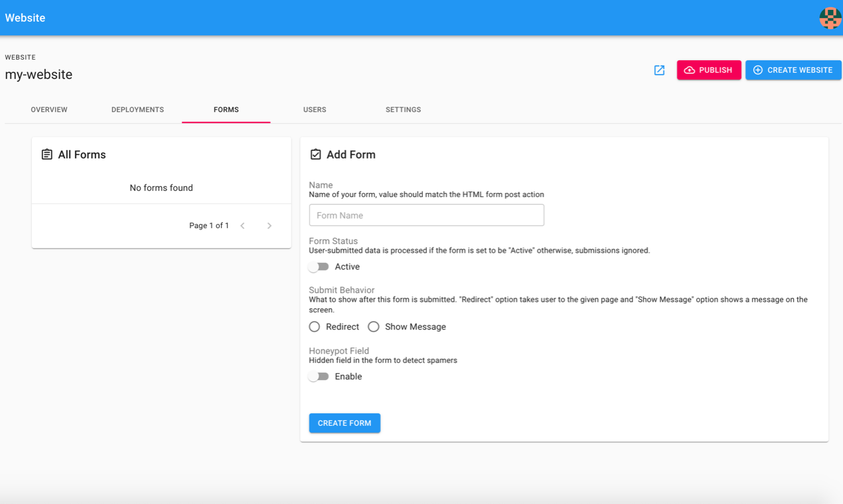Image resolution: width=843 pixels, height=504 pixels.
Task: Click the Website title in header
Action: [x=25, y=18]
